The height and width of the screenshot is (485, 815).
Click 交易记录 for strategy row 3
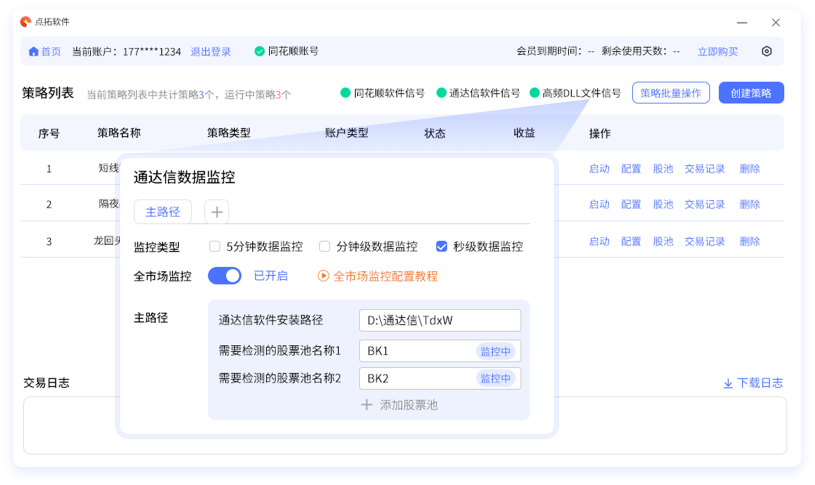click(704, 241)
